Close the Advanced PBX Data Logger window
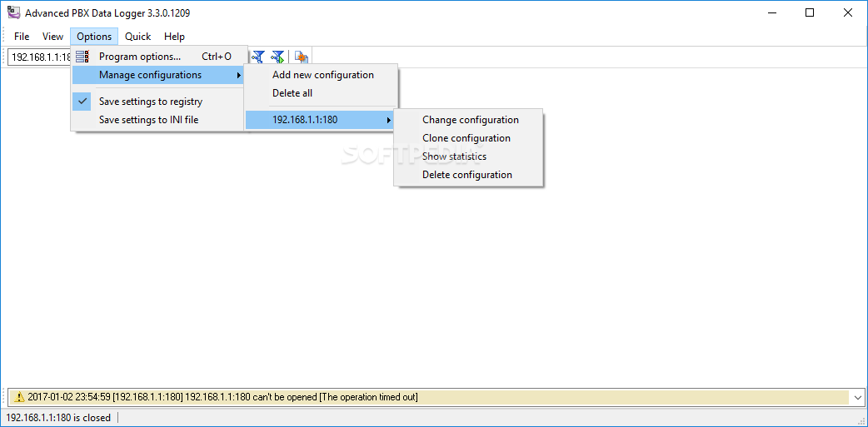The width and height of the screenshot is (868, 427). (x=847, y=12)
